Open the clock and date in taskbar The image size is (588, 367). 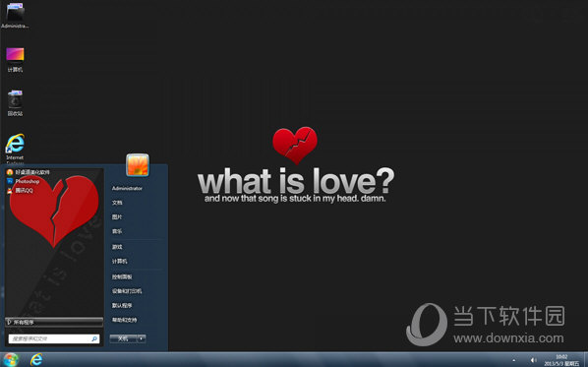pos(561,360)
